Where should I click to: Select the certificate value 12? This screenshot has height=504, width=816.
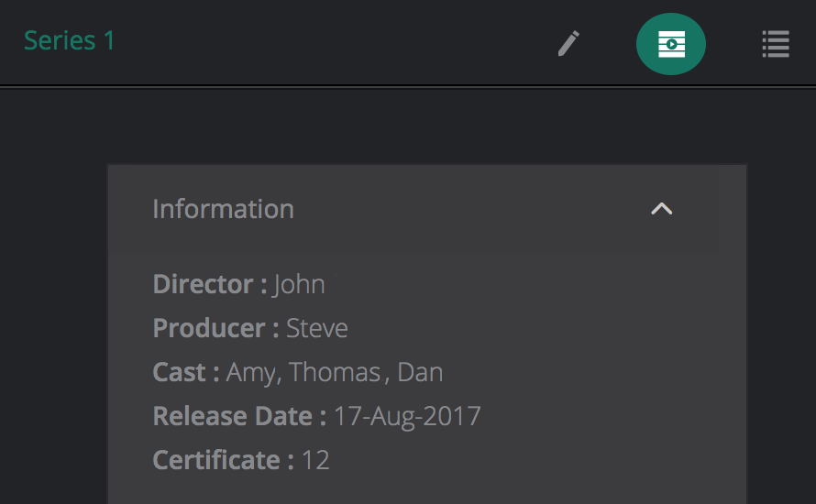(315, 460)
